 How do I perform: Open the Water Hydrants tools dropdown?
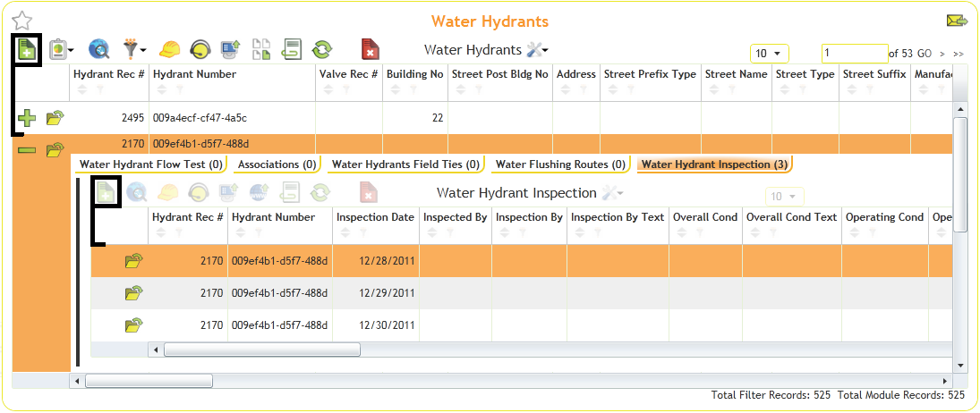pyautogui.click(x=538, y=50)
